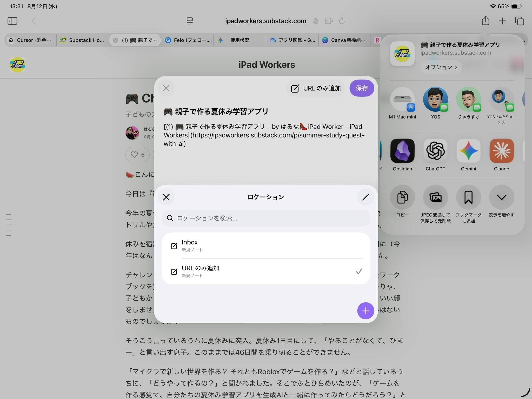Click the ipadworkers.substack.com address bar
The width and height of the screenshot is (532, 399).
click(265, 21)
